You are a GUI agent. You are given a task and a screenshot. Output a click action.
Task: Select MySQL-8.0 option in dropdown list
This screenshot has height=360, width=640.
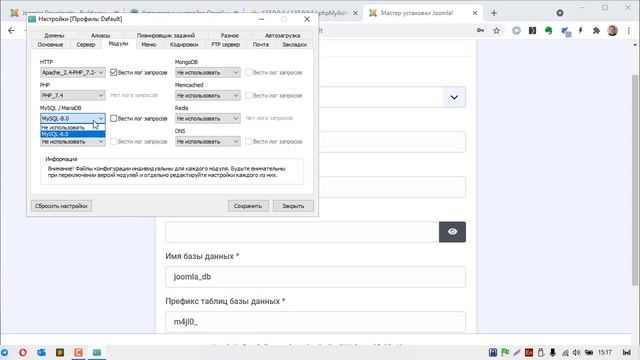click(x=73, y=134)
